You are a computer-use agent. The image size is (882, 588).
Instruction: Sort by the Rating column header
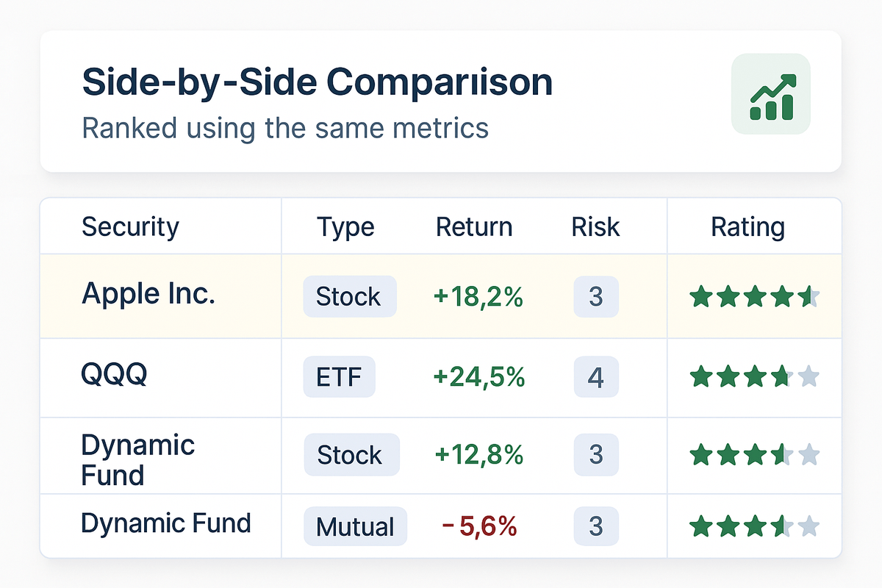click(x=747, y=227)
